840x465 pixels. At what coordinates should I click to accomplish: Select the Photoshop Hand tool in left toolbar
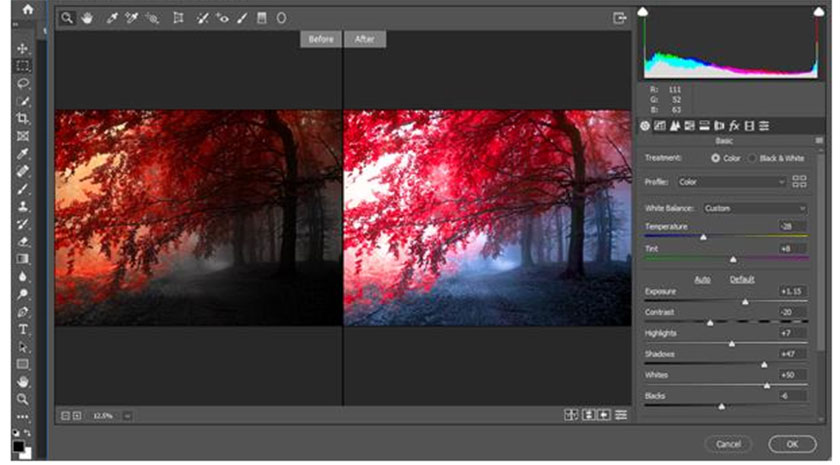[22, 381]
